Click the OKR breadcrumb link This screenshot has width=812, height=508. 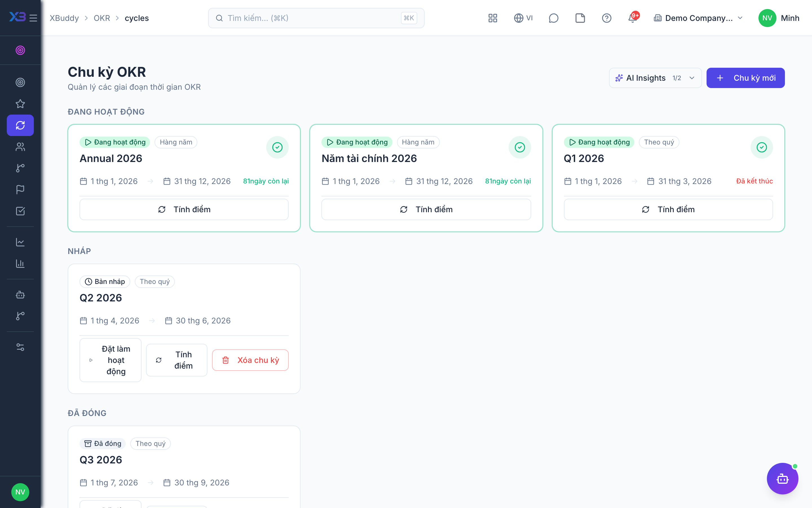pyautogui.click(x=102, y=18)
